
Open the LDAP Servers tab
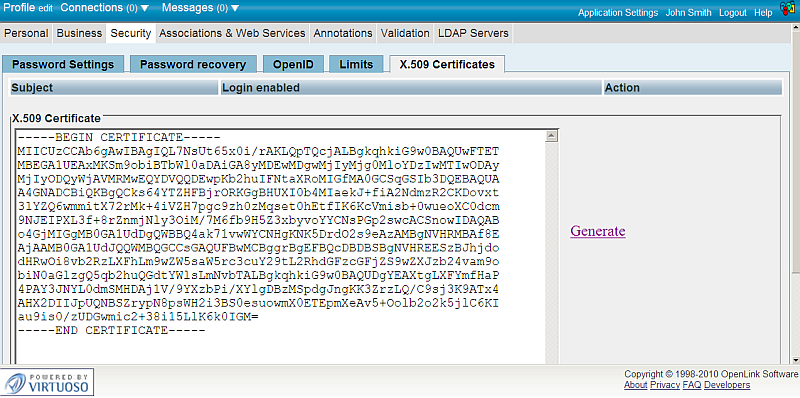click(473, 33)
